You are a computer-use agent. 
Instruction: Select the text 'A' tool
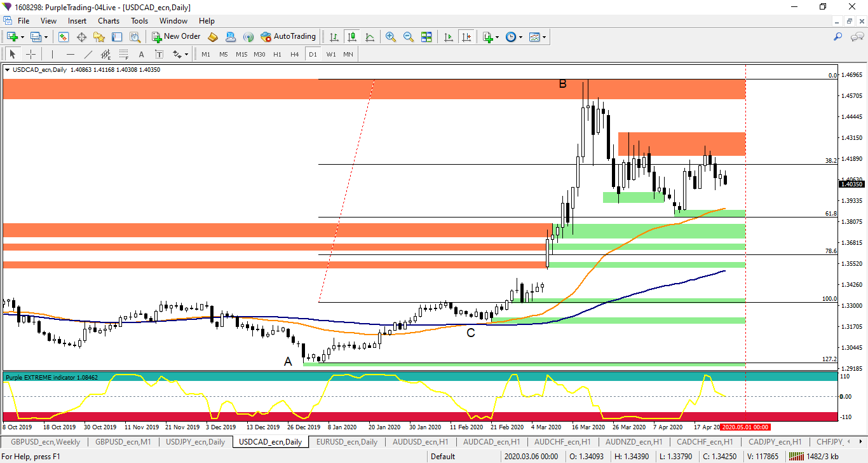point(141,54)
